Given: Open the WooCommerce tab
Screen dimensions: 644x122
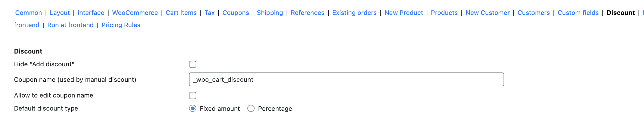Looking at the screenshot, I should tap(135, 13).
